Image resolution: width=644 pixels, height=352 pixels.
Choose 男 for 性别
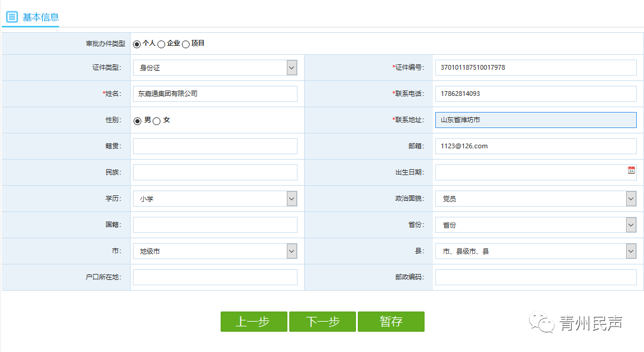pyautogui.click(x=138, y=119)
